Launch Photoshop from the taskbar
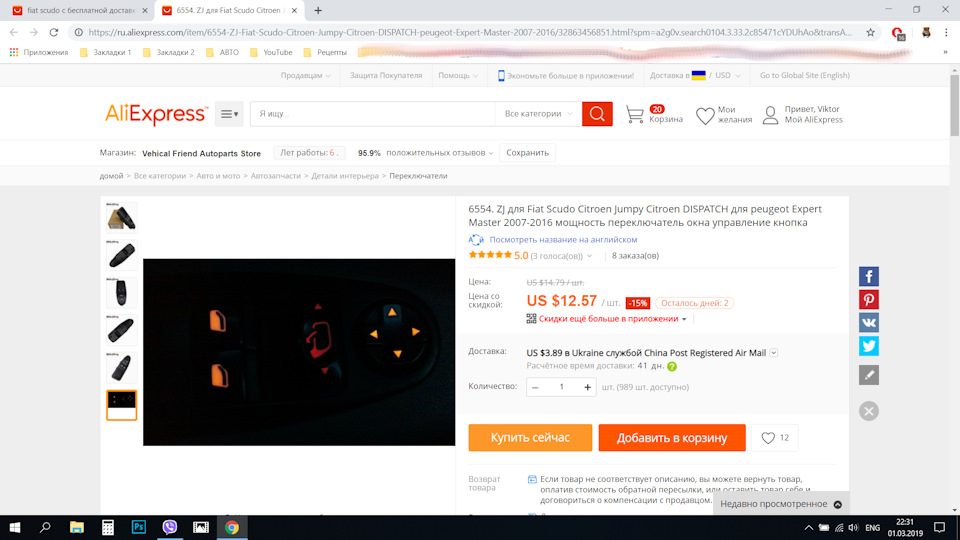The width and height of the screenshot is (960, 540). coord(139,527)
